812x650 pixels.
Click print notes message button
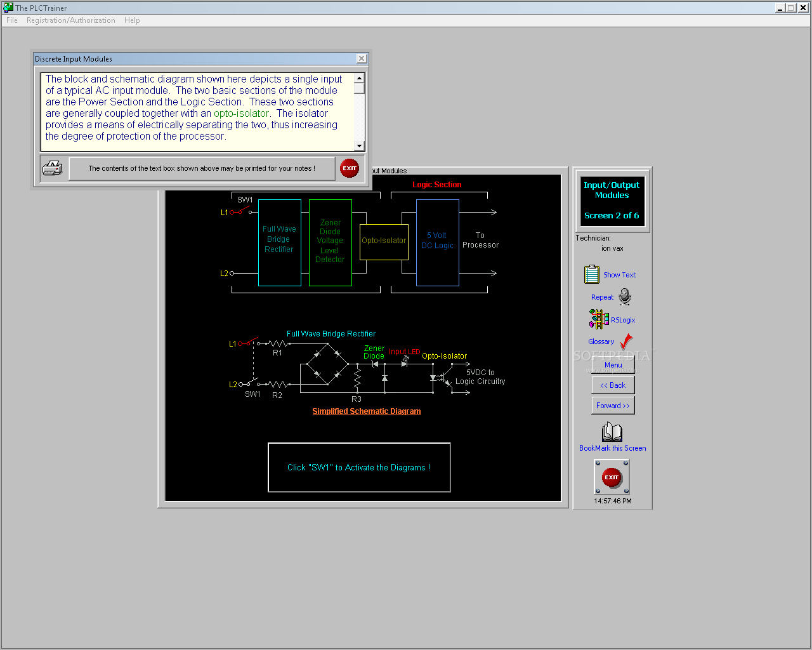(x=202, y=168)
